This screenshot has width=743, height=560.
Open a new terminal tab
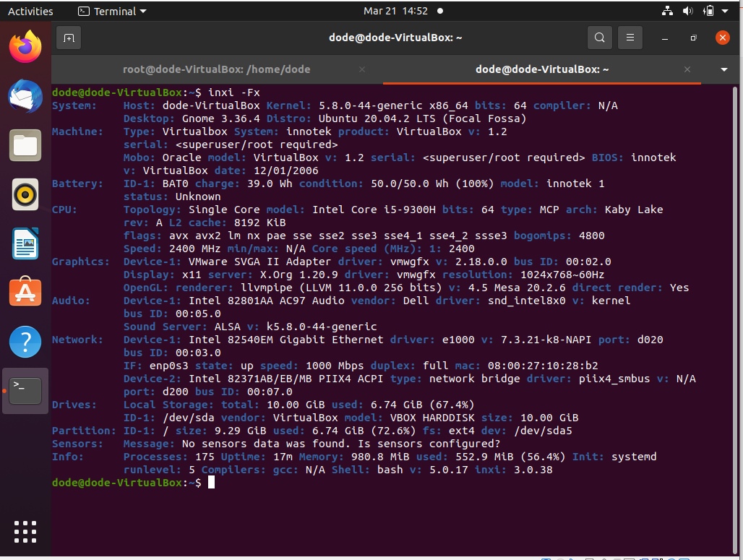[69, 38]
